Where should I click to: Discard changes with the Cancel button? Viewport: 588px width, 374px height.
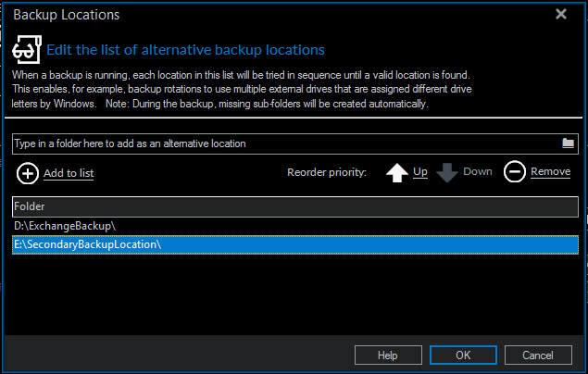538,355
